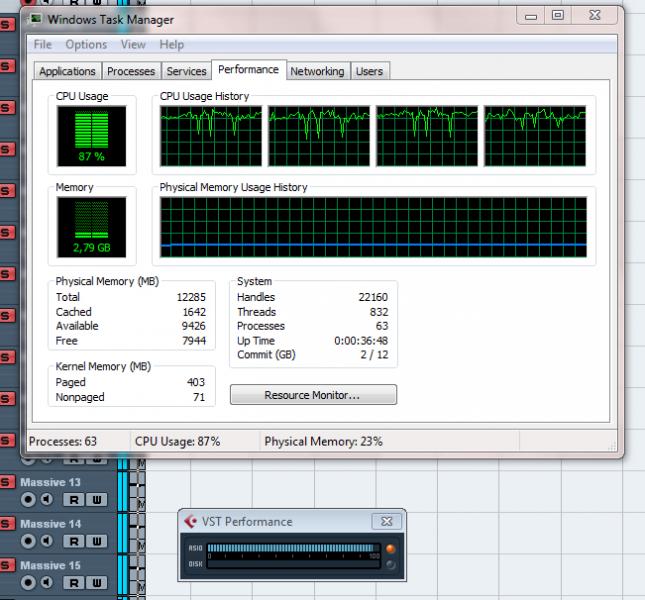Click the Resource Monitor button
645x600 pixels.
(x=313, y=395)
